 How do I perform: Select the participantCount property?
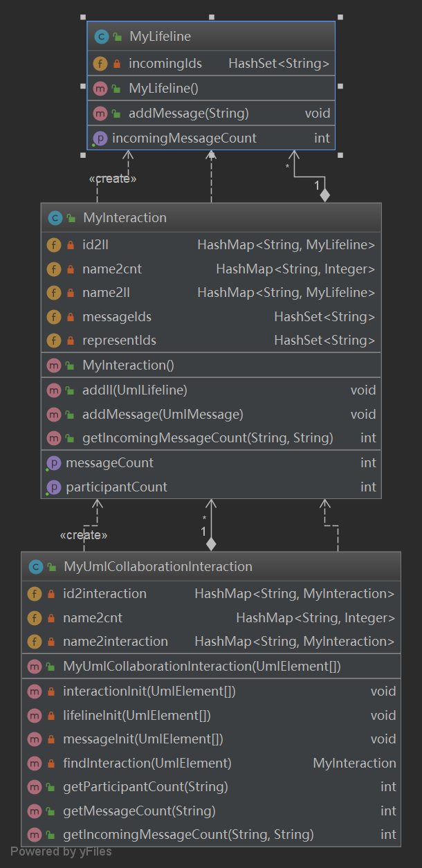click(x=211, y=487)
